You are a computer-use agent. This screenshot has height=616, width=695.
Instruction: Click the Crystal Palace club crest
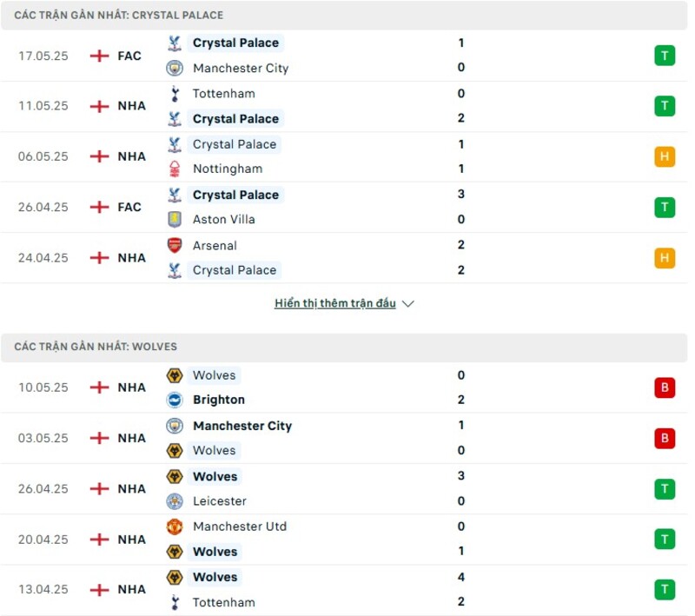click(x=173, y=43)
